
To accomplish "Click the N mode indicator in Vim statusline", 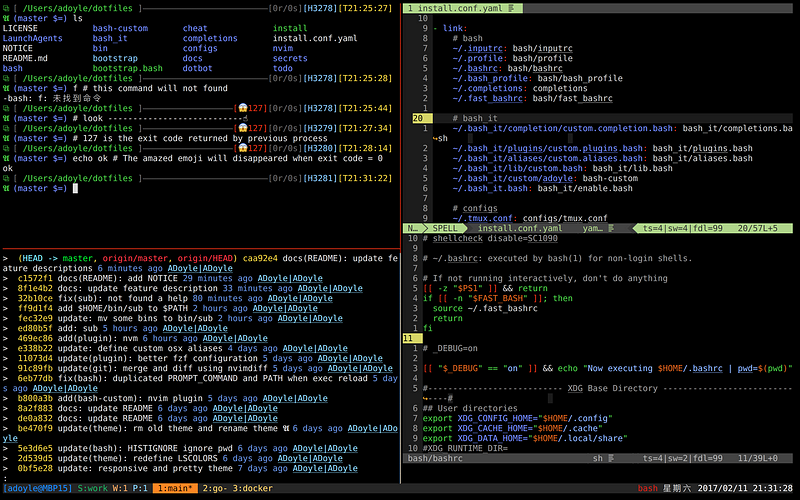I will click(x=412, y=229).
